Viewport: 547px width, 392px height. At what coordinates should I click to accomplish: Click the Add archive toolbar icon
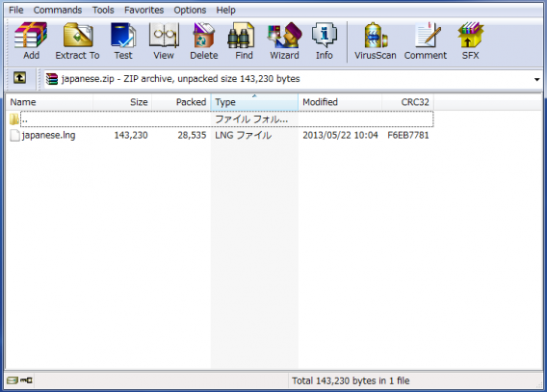click(31, 40)
